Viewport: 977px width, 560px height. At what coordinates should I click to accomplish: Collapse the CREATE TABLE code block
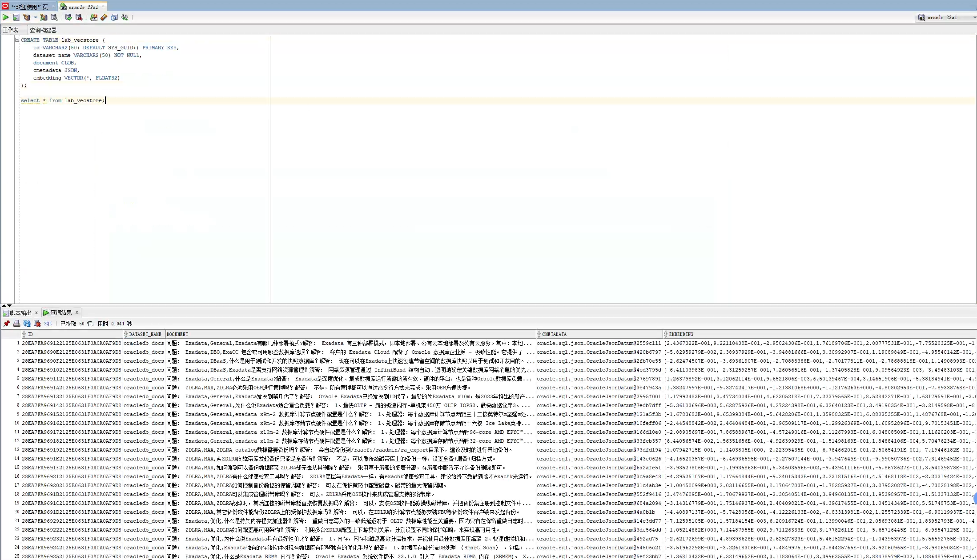tap(17, 40)
